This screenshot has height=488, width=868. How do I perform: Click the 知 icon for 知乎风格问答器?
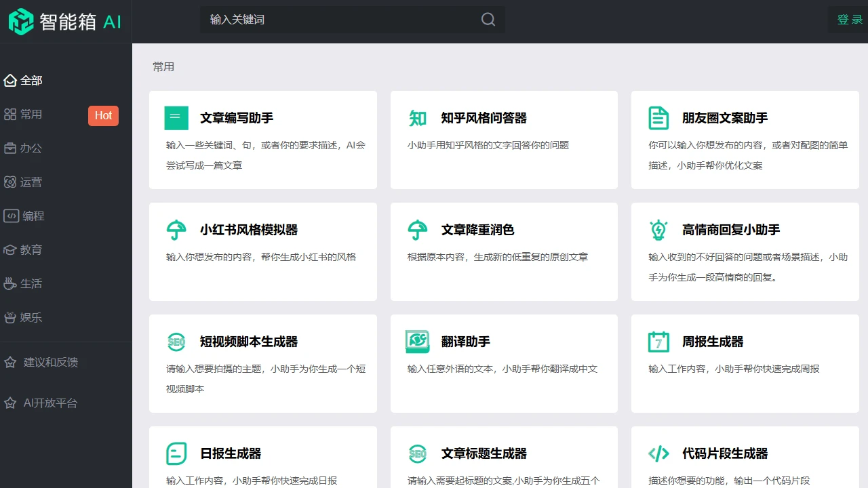(417, 118)
